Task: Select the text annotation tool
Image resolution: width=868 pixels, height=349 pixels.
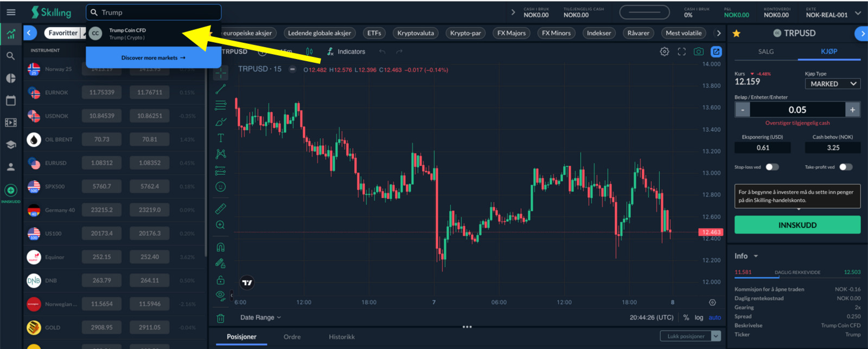Action: [221, 138]
